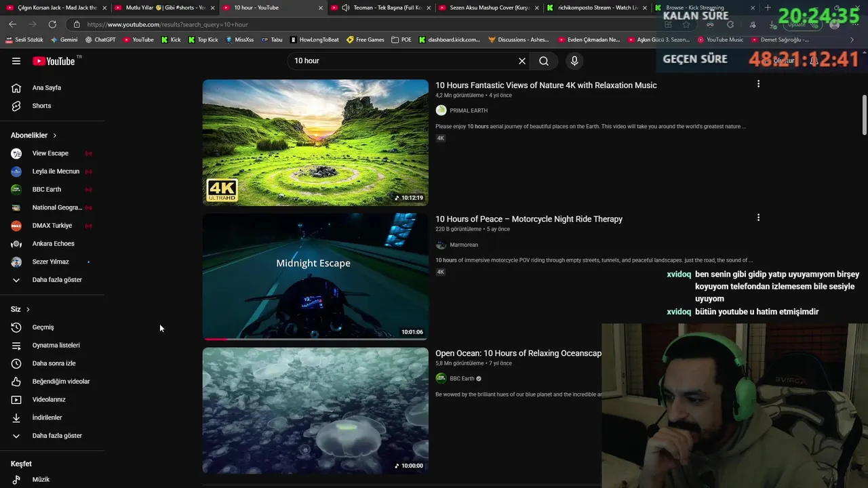Viewport: 868px width, 488px height.
Task: Click the magnifier search button
Action: click(x=544, y=61)
